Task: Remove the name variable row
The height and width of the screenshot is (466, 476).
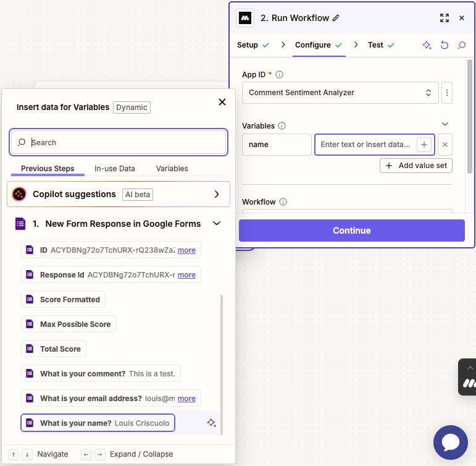Action: coord(445,145)
